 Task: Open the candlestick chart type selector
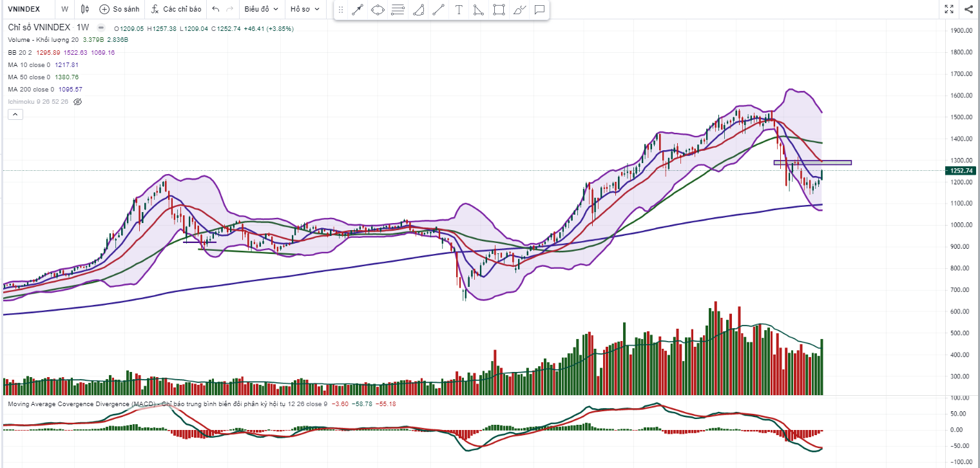click(x=86, y=9)
